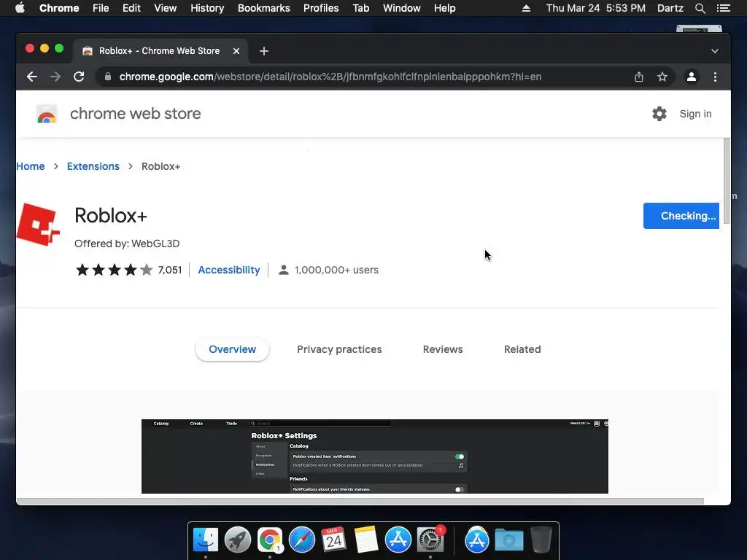
Task: Open the Chrome application menu
Action: point(59,8)
